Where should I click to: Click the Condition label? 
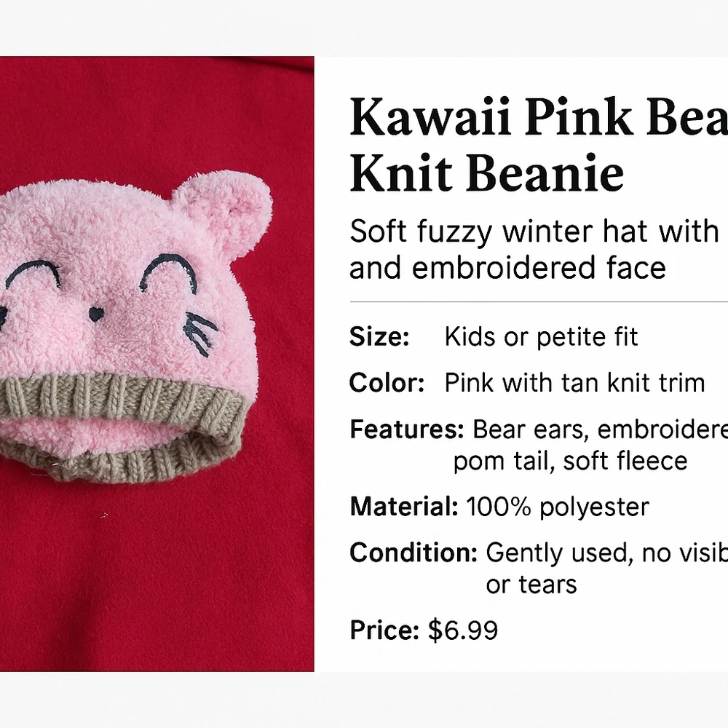click(414, 553)
